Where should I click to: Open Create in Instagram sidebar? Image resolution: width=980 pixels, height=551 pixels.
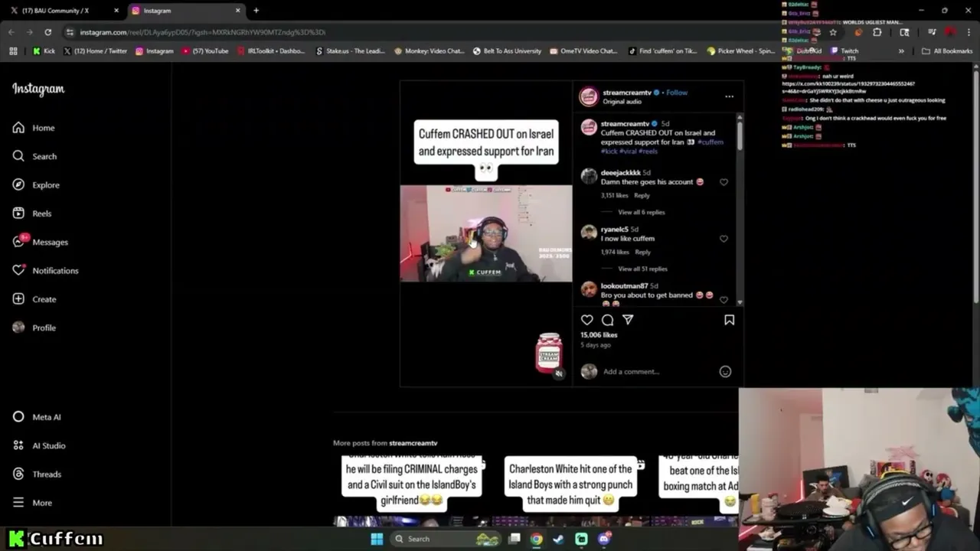click(x=34, y=299)
